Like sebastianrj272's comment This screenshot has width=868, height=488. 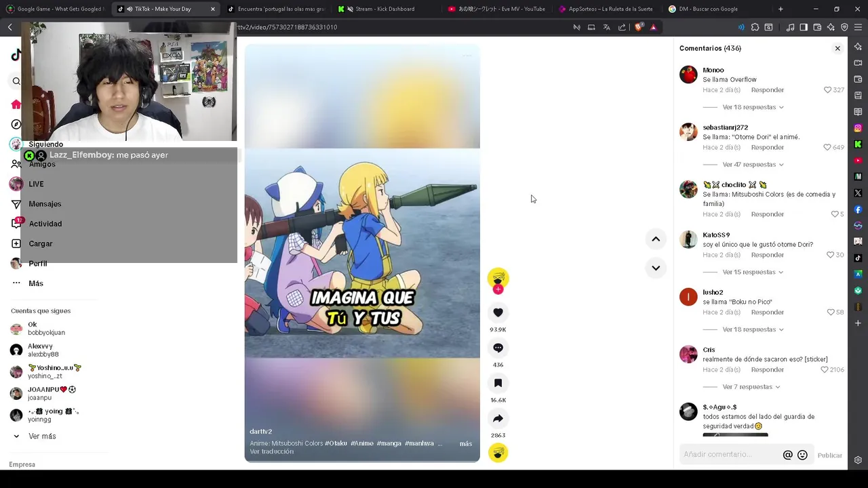tap(827, 147)
